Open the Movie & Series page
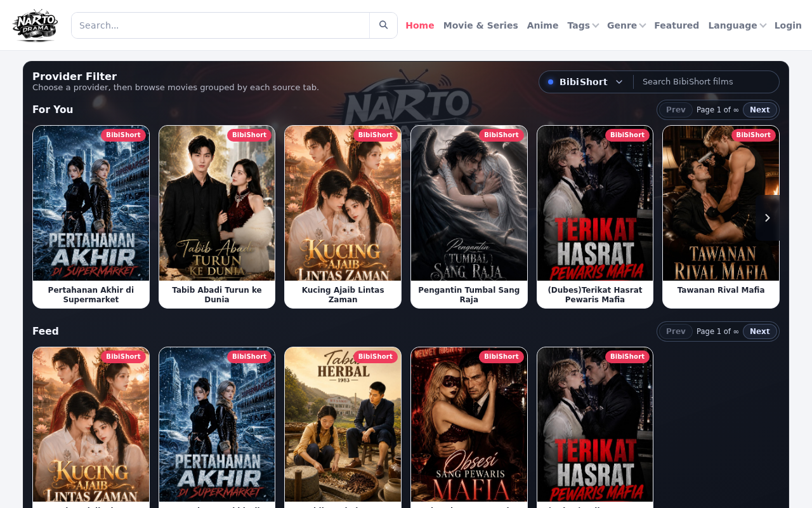 (481, 25)
